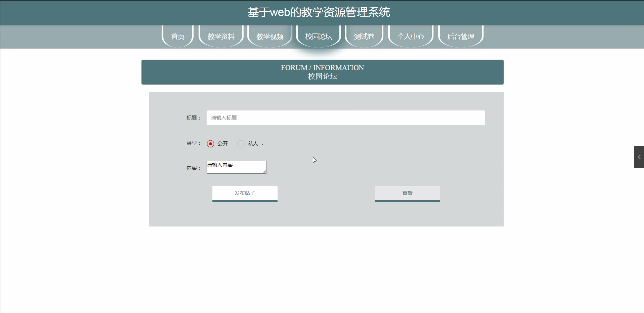The image size is (644, 313).
Task: Expand the collapsed side panel chevron
Action: (x=639, y=157)
